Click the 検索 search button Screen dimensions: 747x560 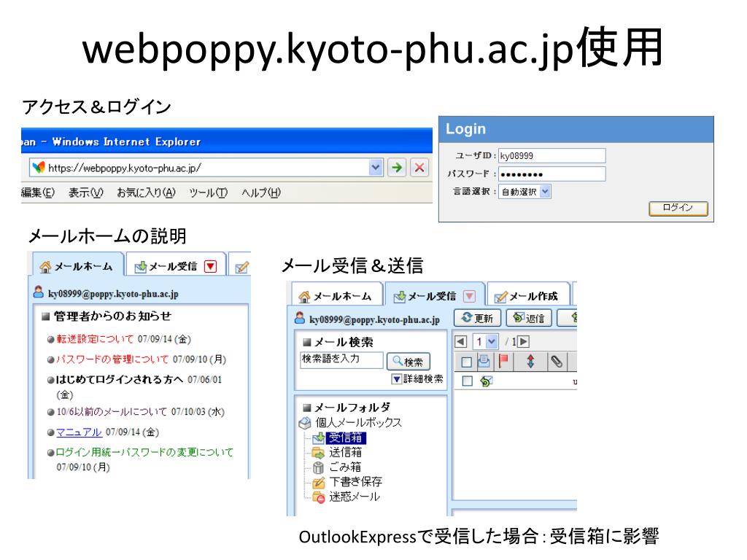click(x=409, y=362)
